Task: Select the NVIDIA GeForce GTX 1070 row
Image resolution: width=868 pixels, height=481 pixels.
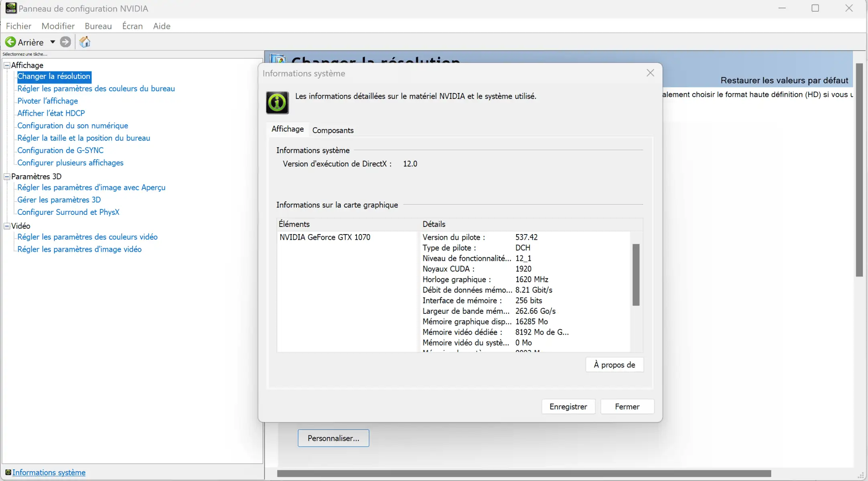Action: 325,237
